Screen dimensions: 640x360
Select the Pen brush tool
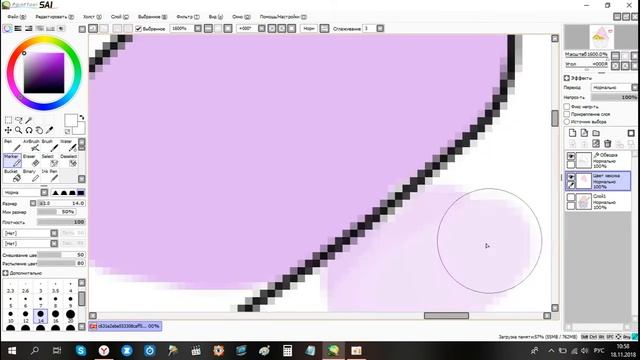tap(12, 145)
